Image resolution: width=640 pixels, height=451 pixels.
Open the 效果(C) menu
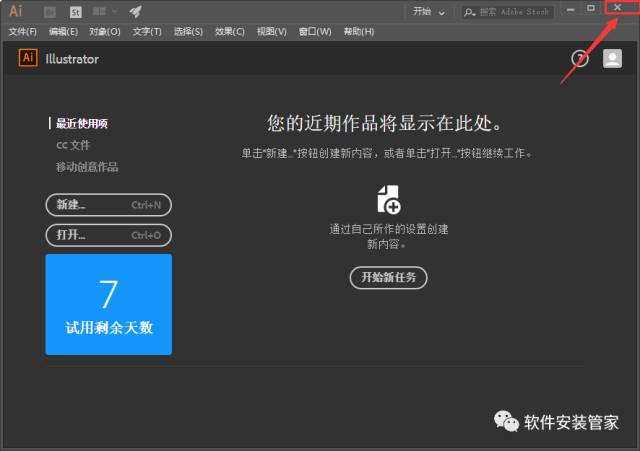229,31
